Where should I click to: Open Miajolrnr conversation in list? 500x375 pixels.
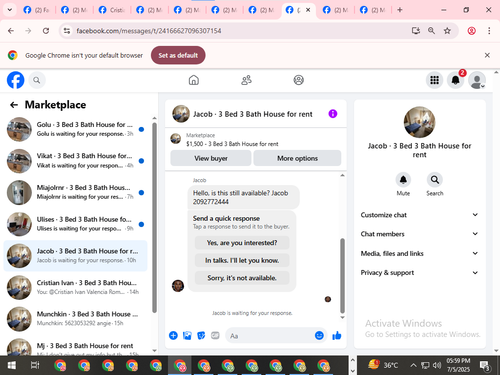(75, 192)
